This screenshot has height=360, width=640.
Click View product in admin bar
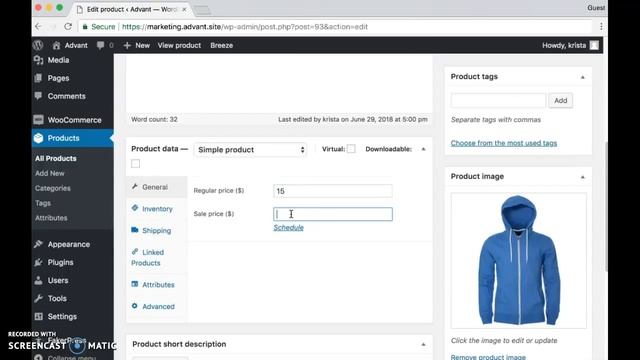click(x=179, y=45)
